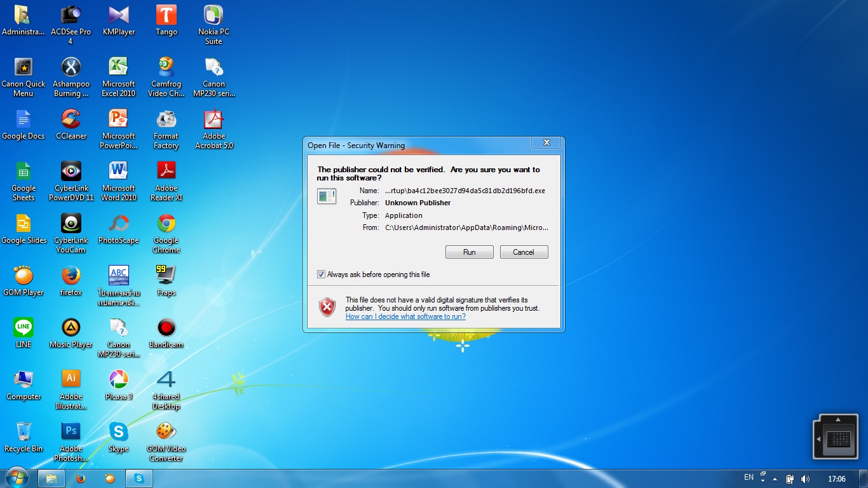This screenshot has width=868, height=488.
Task: Click the up arrow on the keyboard widget
Action: (838, 419)
